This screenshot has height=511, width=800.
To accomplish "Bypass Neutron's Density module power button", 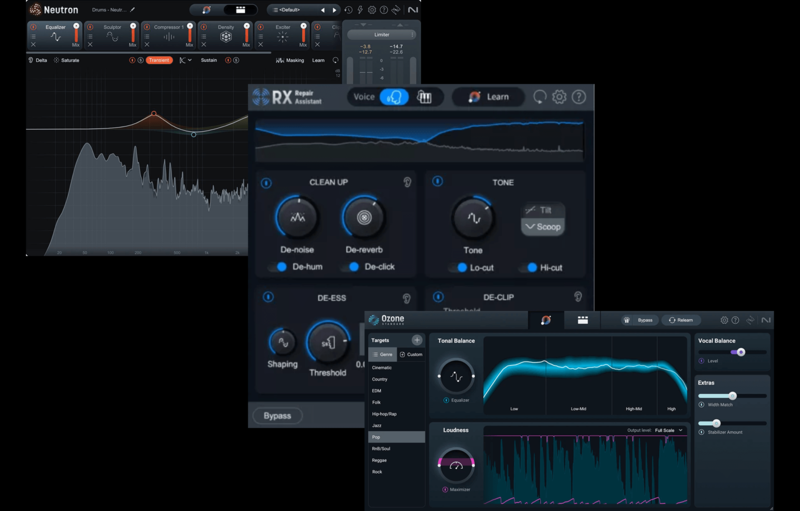I will point(204,27).
